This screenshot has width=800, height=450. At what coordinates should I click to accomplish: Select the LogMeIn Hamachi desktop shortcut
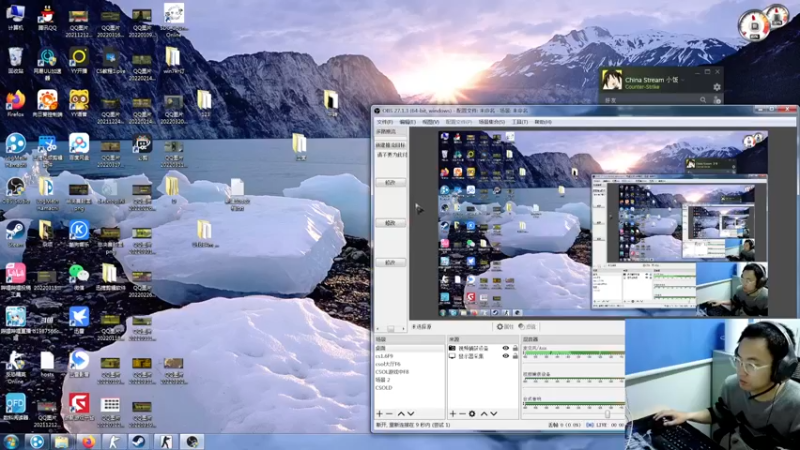point(15,150)
